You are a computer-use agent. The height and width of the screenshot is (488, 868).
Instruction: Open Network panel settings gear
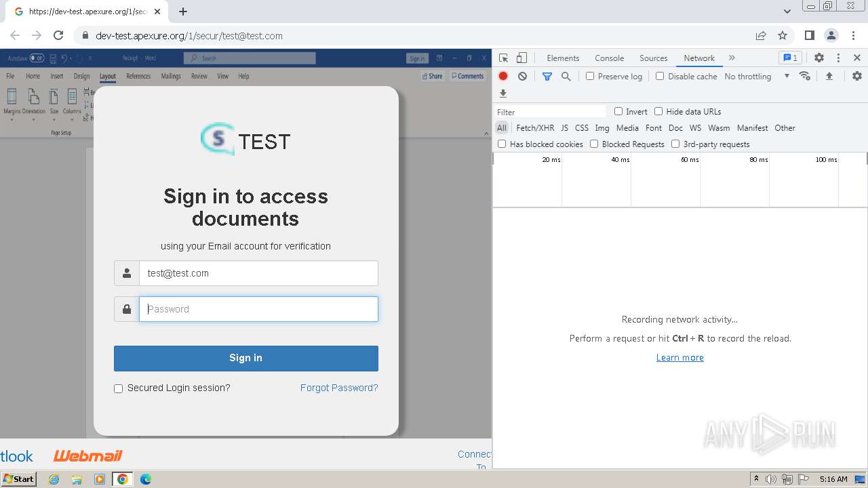pos(857,76)
